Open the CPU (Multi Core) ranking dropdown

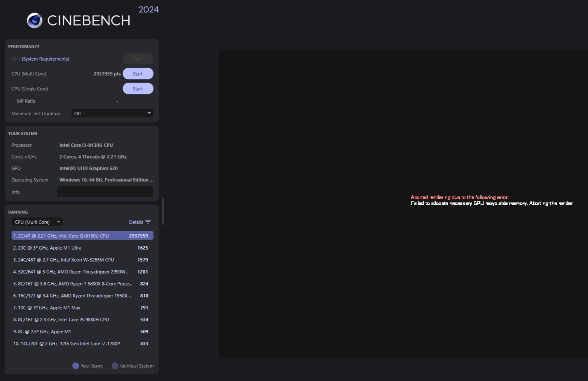pyautogui.click(x=37, y=222)
